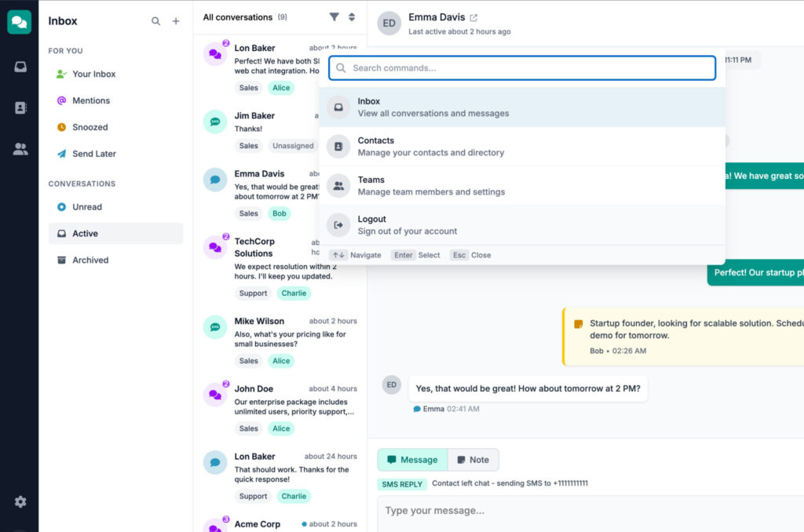This screenshot has height=532, width=804.
Task: Open settings gear at bottom left
Action: point(20,501)
